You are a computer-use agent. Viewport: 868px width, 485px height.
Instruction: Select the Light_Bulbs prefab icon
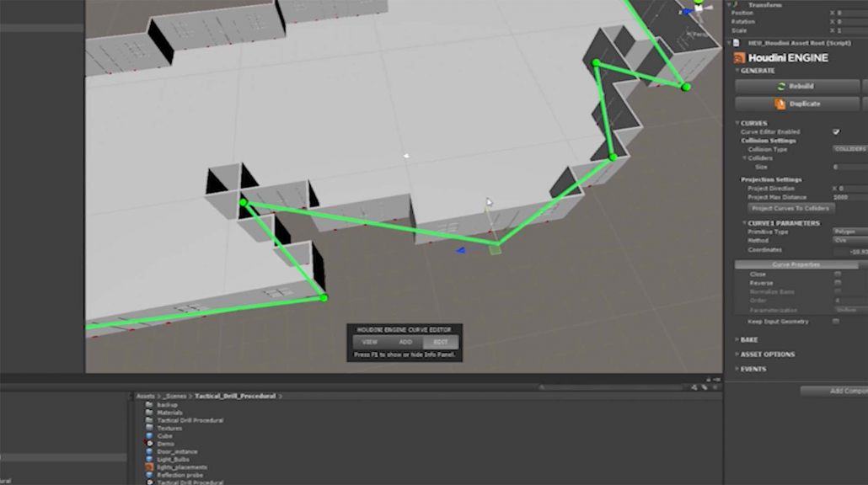pyautogui.click(x=148, y=460)
